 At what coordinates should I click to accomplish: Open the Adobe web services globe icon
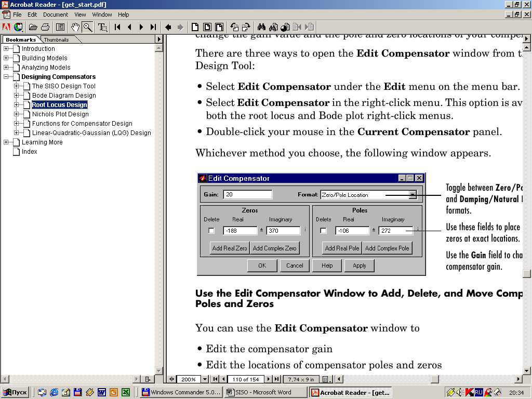[18, 27]
